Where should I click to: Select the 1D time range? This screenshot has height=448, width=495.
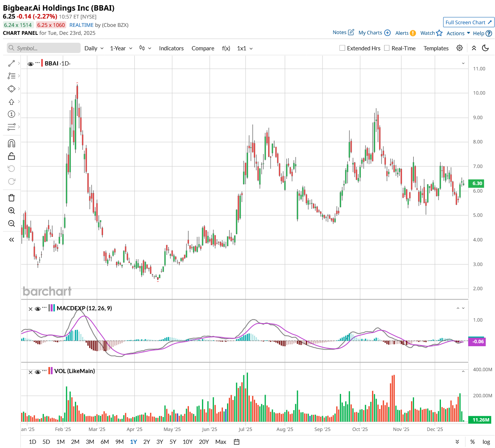(x=33, y=442)
